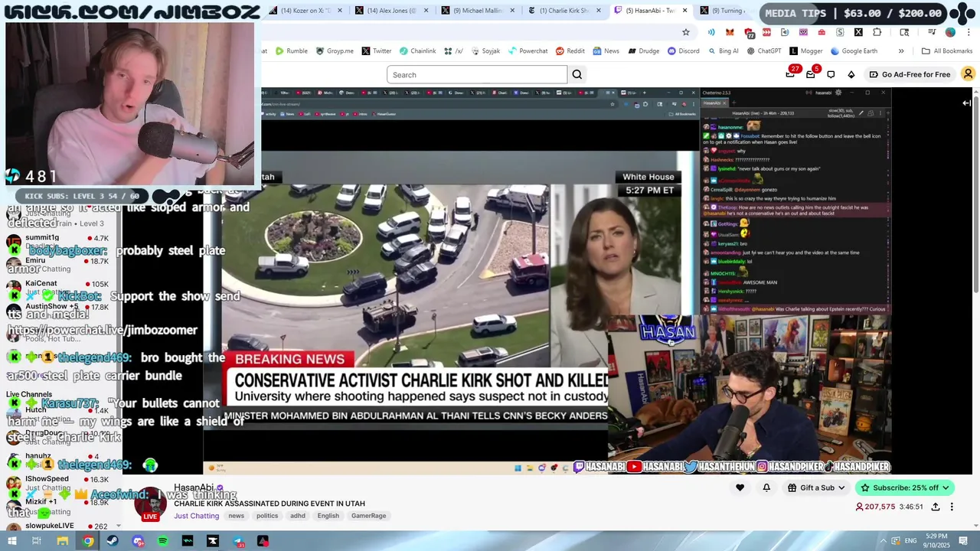Open the Twitch user avatar menu
This screenshot has width=980, height=551.
click(968, 74)
